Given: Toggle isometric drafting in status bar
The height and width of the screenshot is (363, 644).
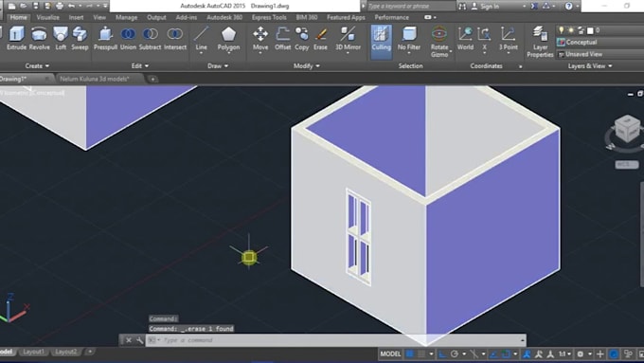Looking at the screenshot, I should point(474,354).
